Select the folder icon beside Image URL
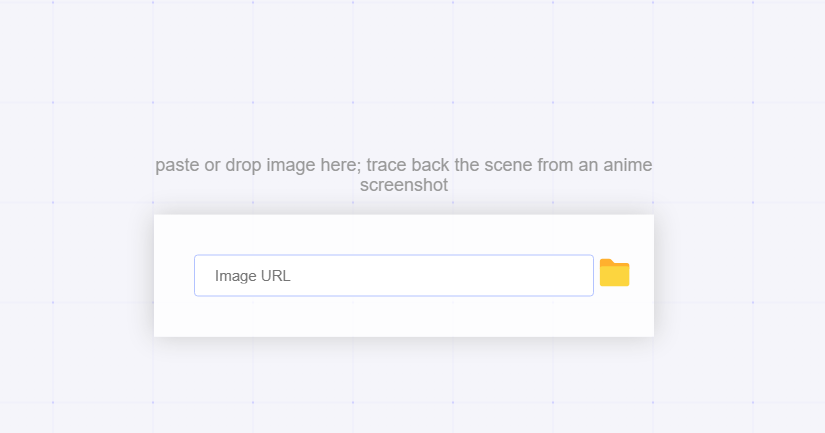The width and height of the screenshot is (825, 433). click(614, 273)
